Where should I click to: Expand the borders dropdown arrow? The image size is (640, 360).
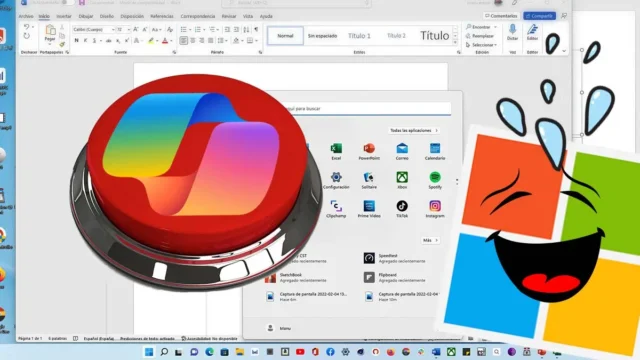click(256, 40)
